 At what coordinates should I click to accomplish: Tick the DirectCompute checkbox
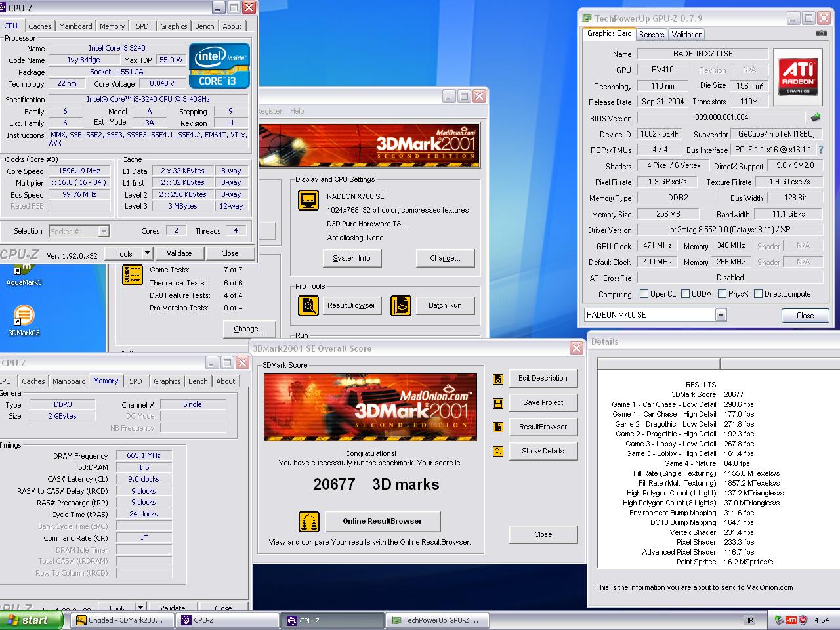pos(758,294)
